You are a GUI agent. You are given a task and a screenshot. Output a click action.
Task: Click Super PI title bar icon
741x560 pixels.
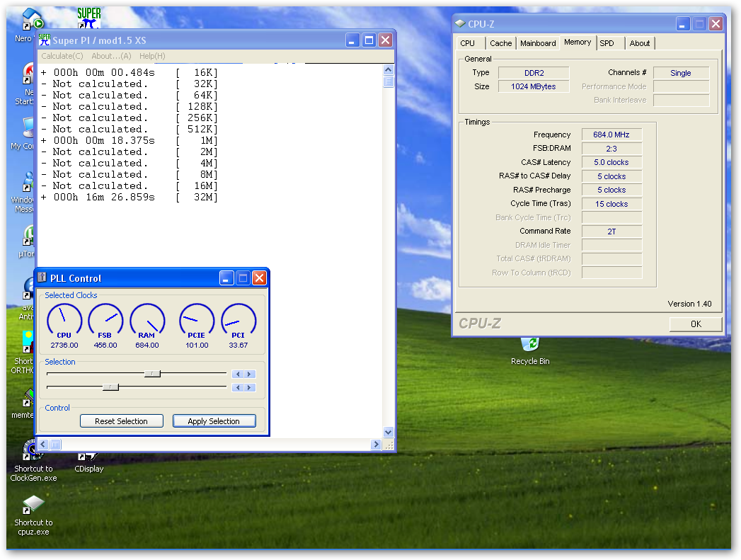(45, 40)
